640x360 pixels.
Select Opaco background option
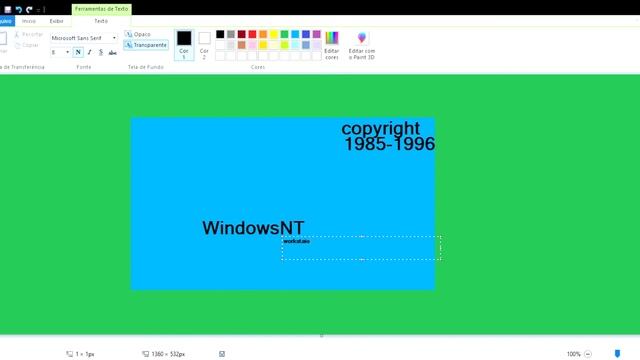[138, 34]
